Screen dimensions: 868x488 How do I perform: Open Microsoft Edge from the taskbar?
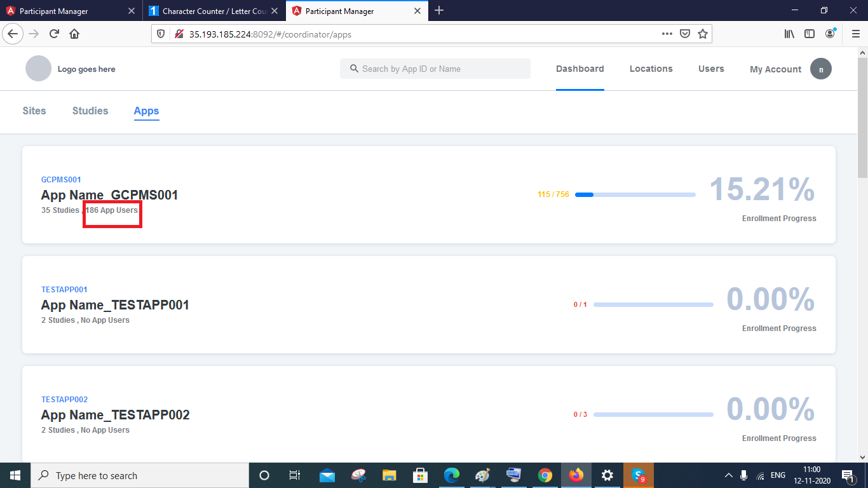452,475
